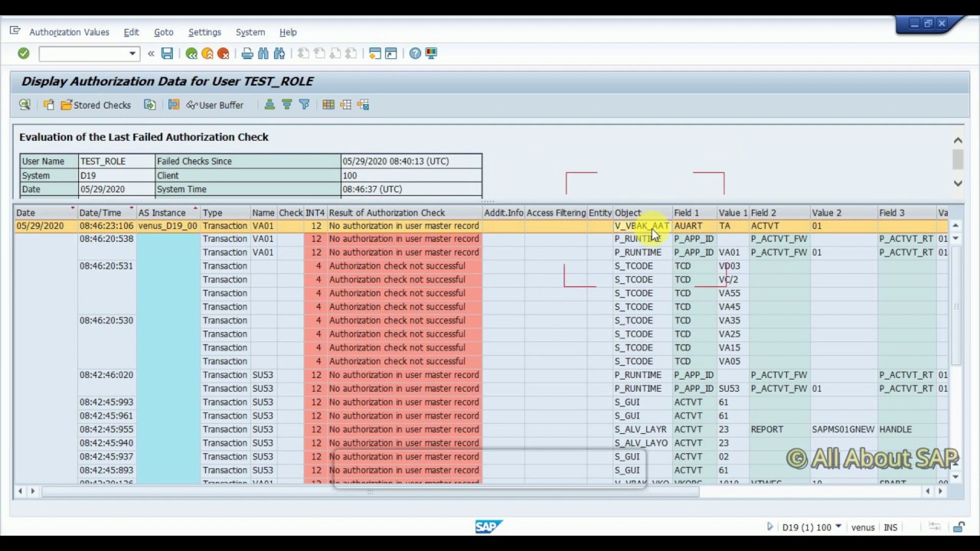Click the Details magnifier icon
The height and width of the screenshot is (551, 980).
[24, 105]
